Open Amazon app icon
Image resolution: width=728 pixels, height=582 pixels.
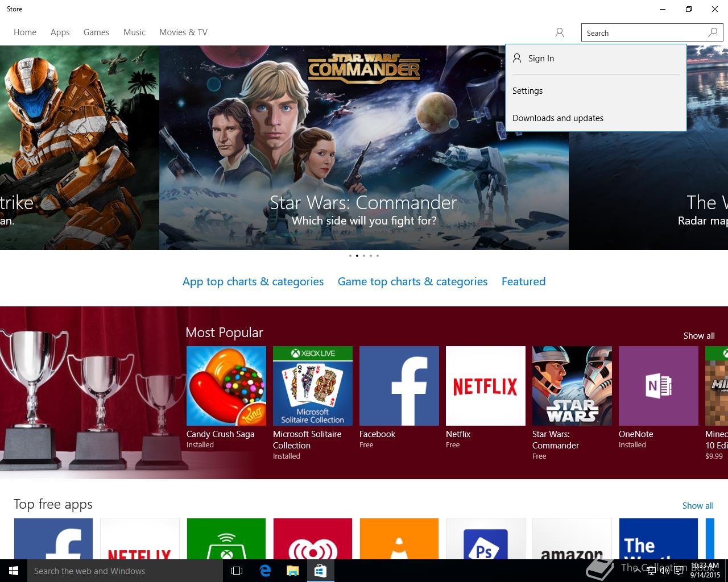tap(572, 538)
